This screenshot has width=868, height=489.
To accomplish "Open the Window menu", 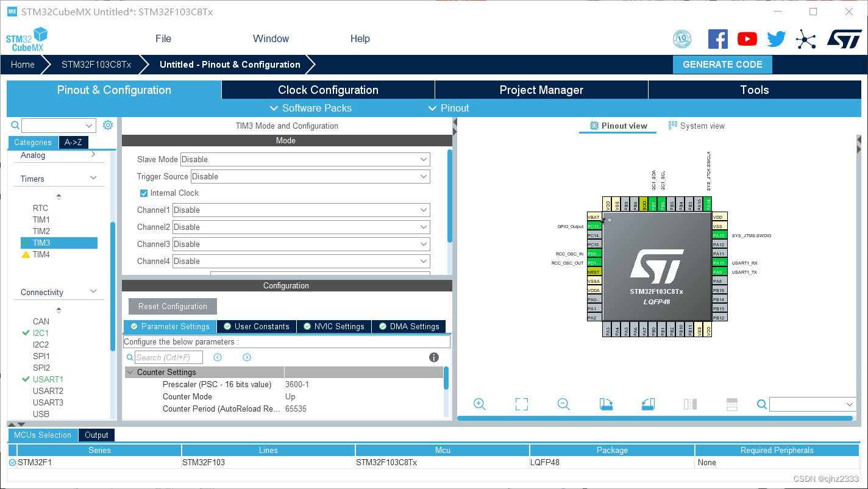I will (271, 38).
